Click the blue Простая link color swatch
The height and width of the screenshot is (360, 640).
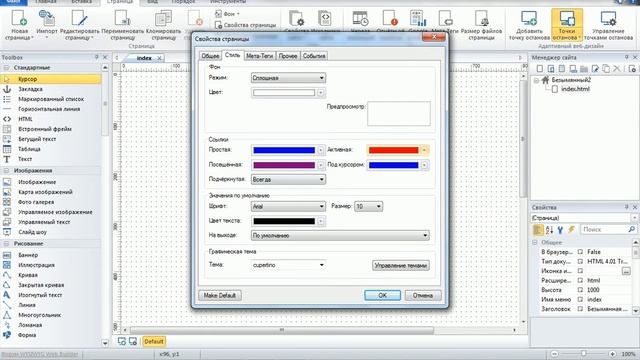click(x=284, y=150)
